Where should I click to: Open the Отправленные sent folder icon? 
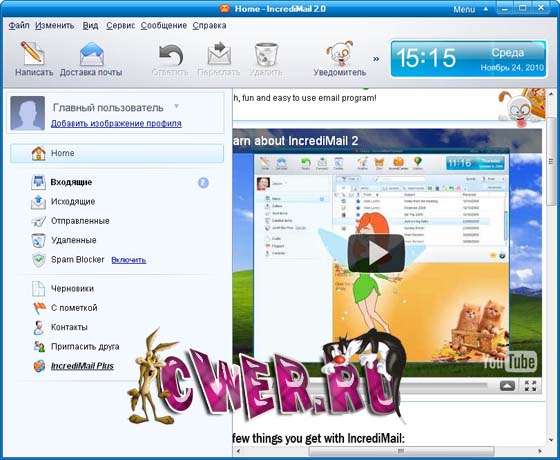click(38, 221)
